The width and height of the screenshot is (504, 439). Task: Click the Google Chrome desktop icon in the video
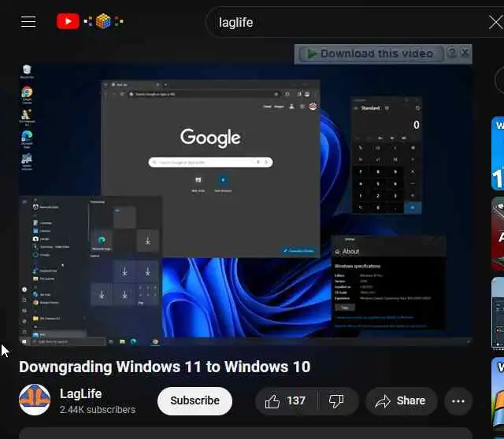(27, 94)
